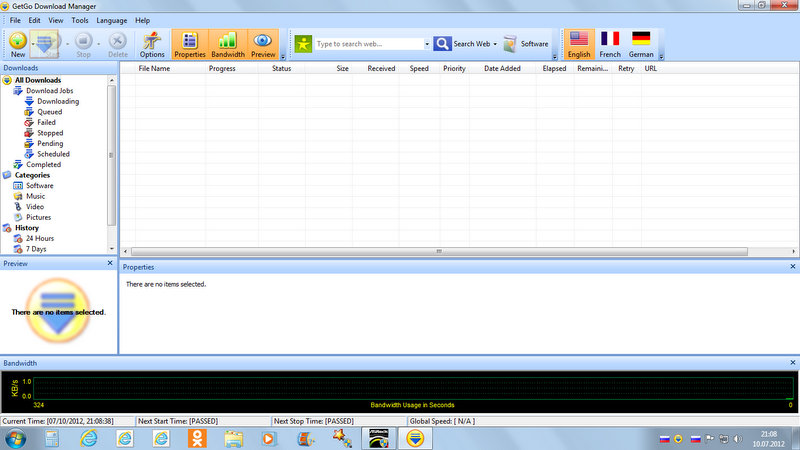Select the French language flag
This screenshot has height=450, width=800.
[610, 44]
